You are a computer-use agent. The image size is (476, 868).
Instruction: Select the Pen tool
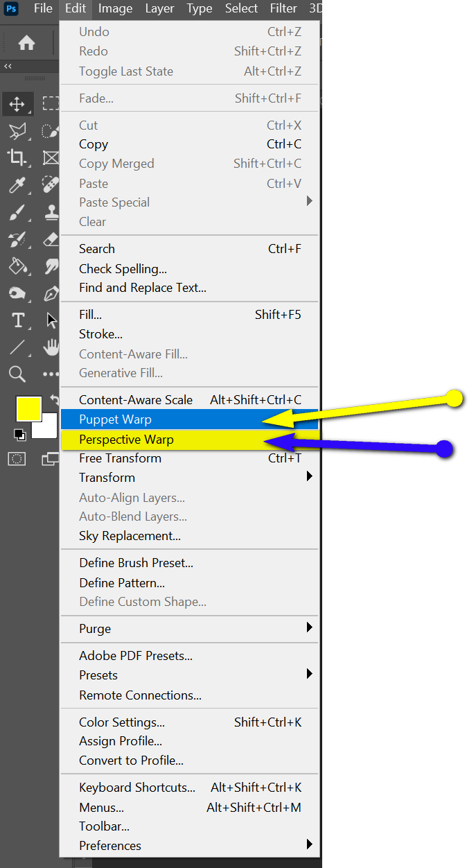51,293
